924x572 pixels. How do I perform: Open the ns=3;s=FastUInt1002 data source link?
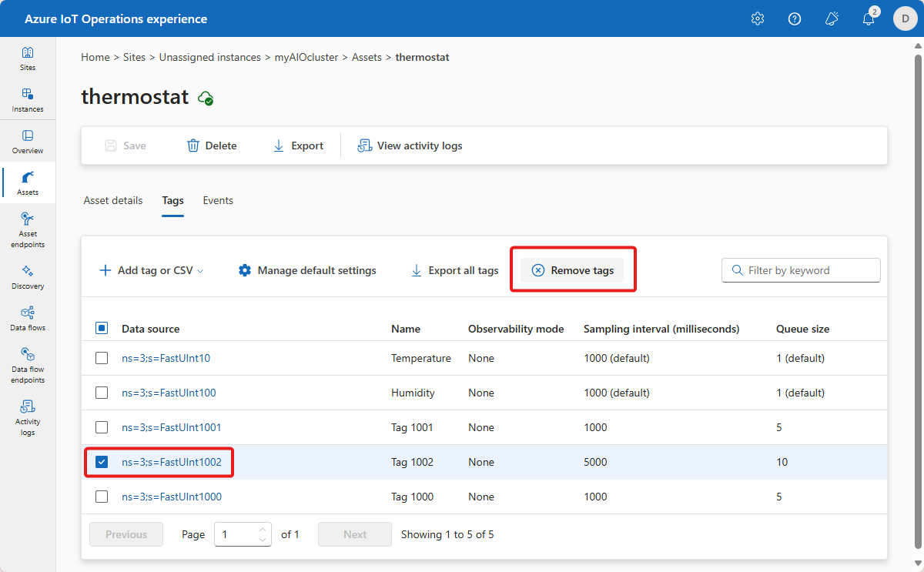coord(172,462)
